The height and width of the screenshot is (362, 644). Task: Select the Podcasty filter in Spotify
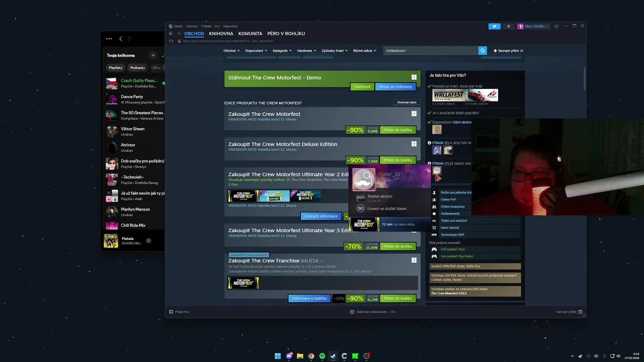coord(137,67)
